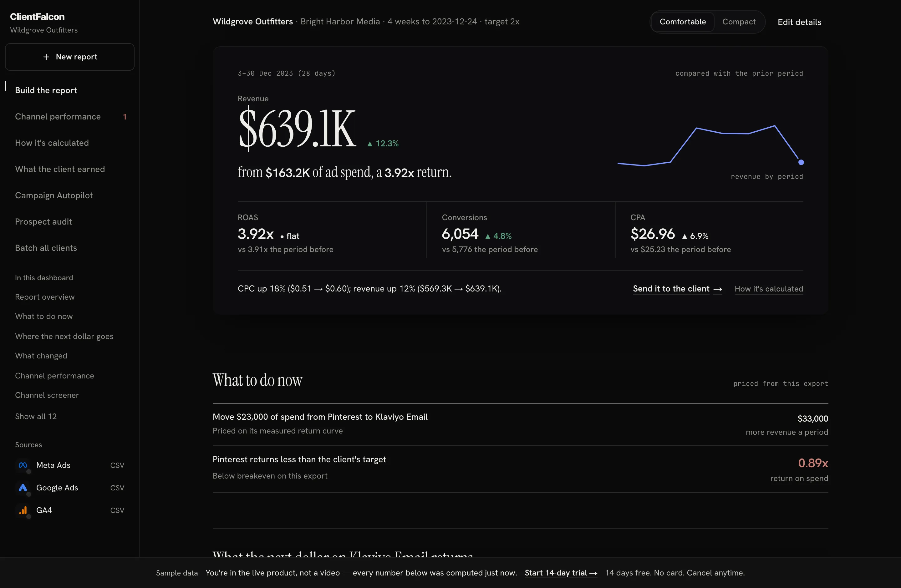Click the 3–30 Dec 2023 date range
The height and width of the screenshot is (588, 901).
[x=287, y=73]
